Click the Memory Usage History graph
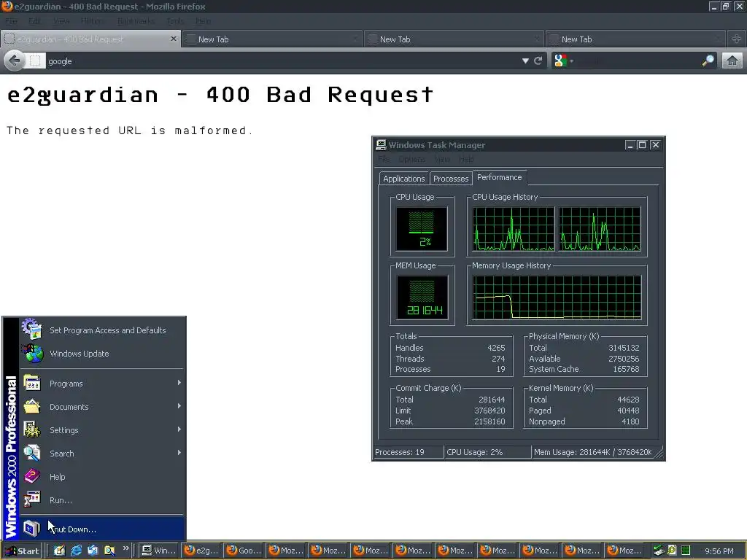Viewport: 747px width, 560px height. point(557,297)
